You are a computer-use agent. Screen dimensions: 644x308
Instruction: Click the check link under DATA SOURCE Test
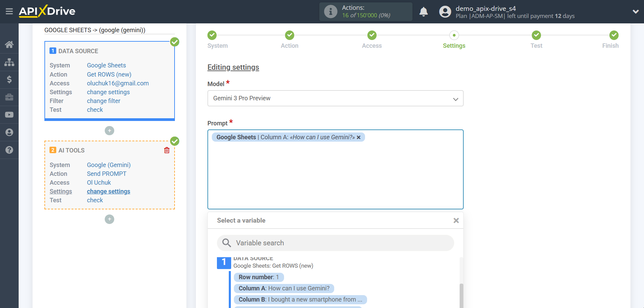(95, 109)
